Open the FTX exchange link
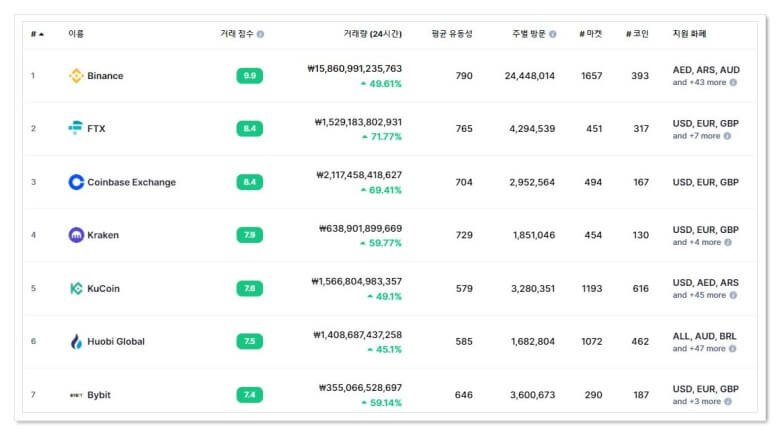Screen dimensions: 780x435 [x=97, y=128]
